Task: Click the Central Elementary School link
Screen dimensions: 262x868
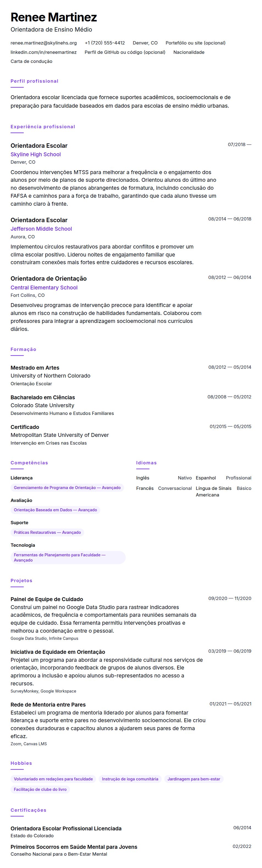Action: click(44, 288)
